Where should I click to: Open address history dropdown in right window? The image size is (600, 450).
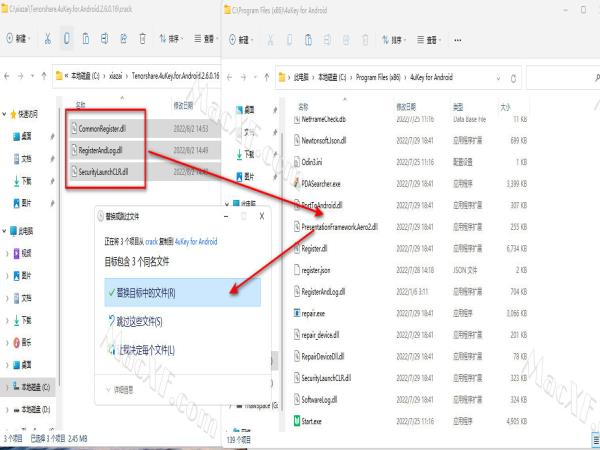point(498,78)
